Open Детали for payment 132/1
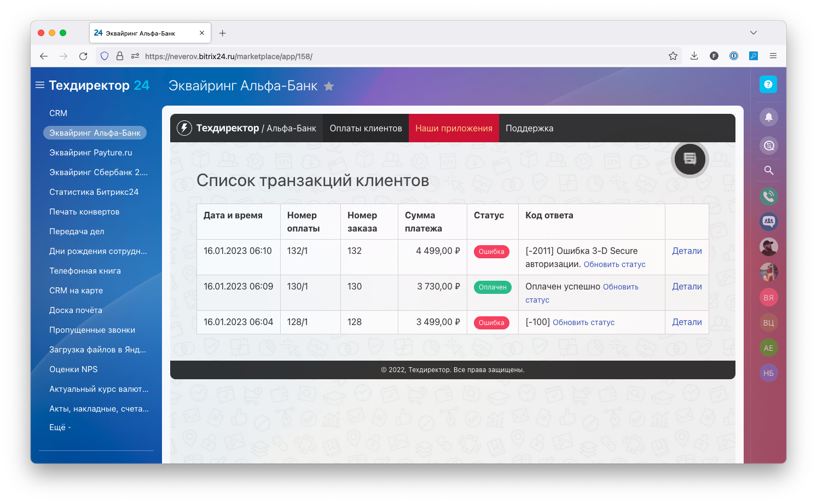817x504 pixels. point(687,251)
